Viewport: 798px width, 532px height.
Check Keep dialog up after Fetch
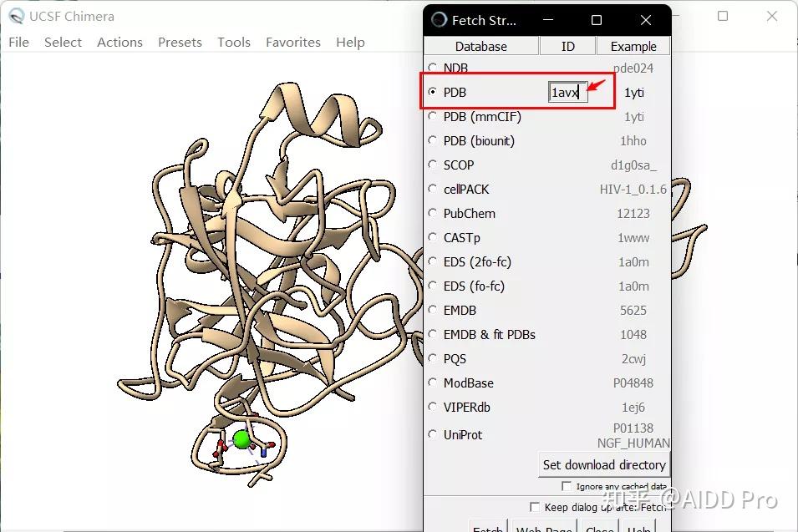click(x=535, y=506)
